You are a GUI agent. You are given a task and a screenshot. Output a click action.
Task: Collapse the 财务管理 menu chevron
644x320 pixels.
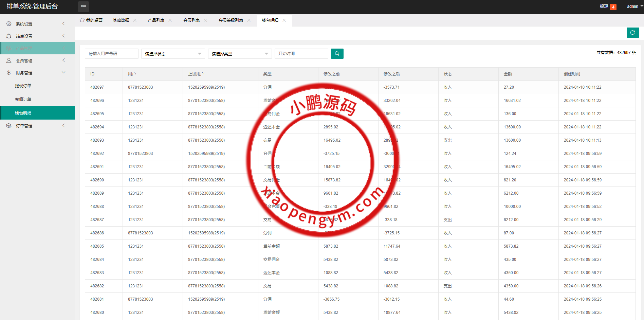click(x=63, y=72)
